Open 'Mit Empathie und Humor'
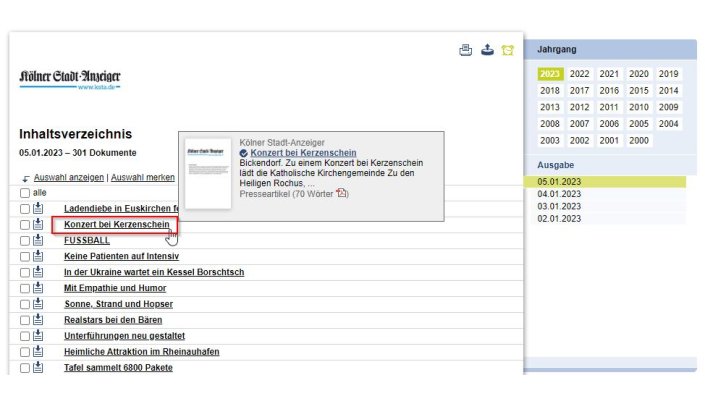 click(115, 288)
